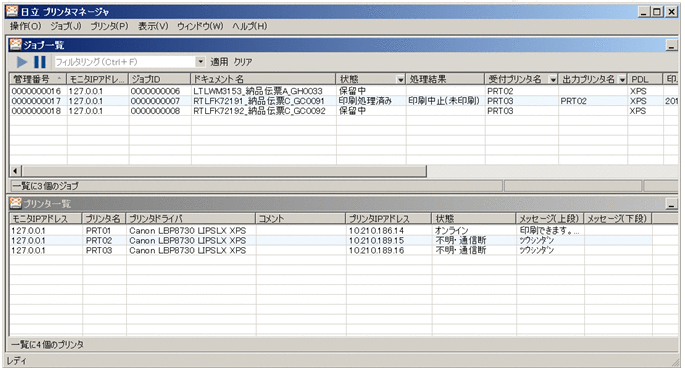Viewport: 685px width, 372px height.
Task: Open the 操作(O) menu
Action: (x=25, y=26)
